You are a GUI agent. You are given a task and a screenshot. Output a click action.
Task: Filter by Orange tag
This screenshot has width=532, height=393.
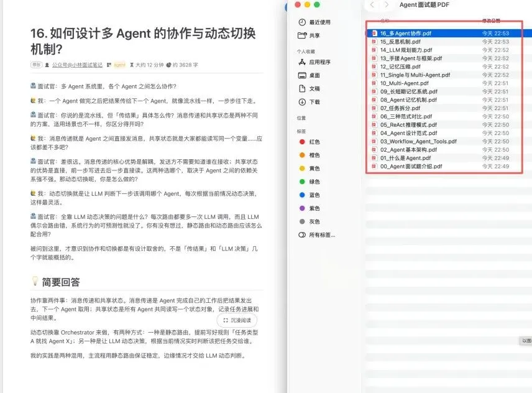(310, 155)
